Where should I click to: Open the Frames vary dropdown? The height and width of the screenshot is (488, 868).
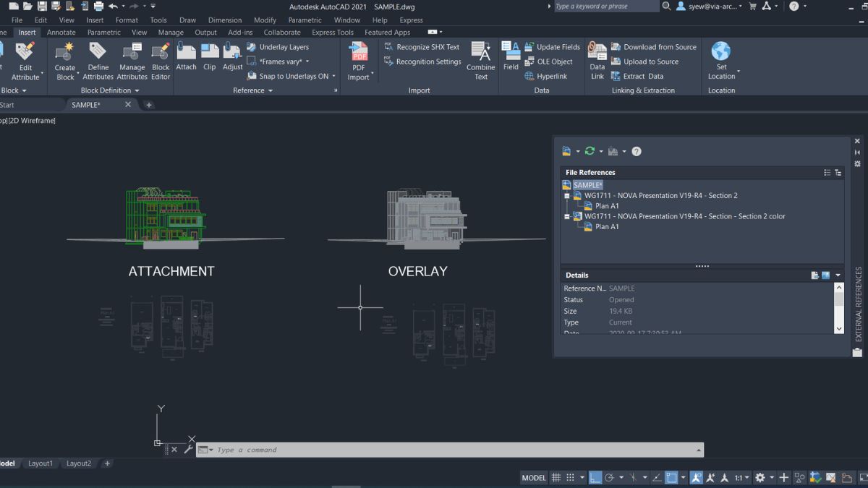pos(307,61)
